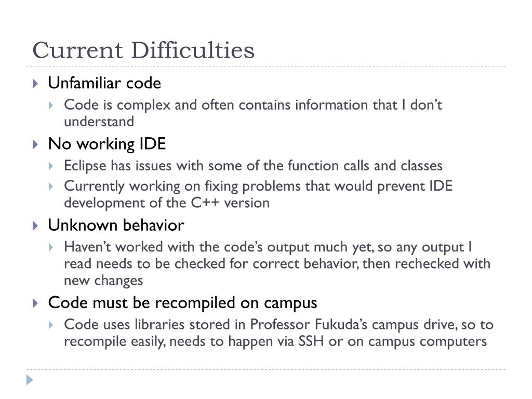Click the arrow bullet beside Unknown behavior
Viewport: 532px width, 399px height.
(x=35, y=225)
